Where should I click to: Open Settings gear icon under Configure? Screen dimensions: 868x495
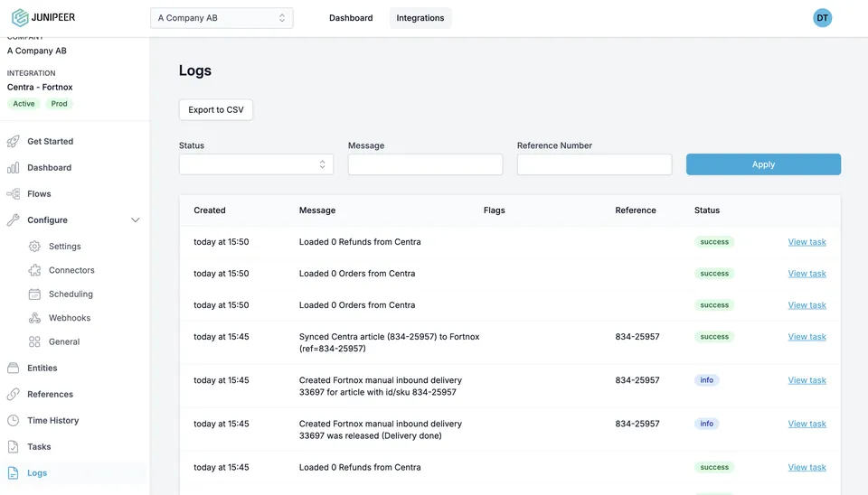tap(34, 246)
